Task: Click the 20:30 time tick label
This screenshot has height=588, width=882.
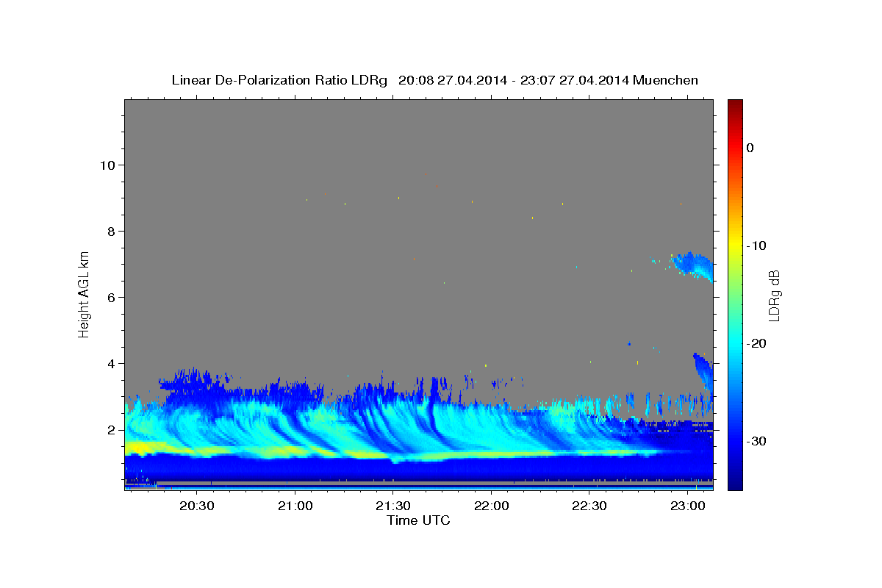Action: [197, 506]
